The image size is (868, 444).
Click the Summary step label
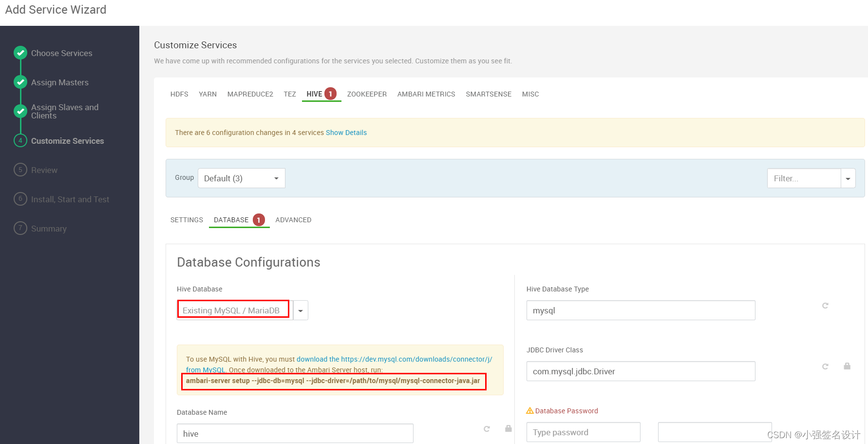(49, 229)
